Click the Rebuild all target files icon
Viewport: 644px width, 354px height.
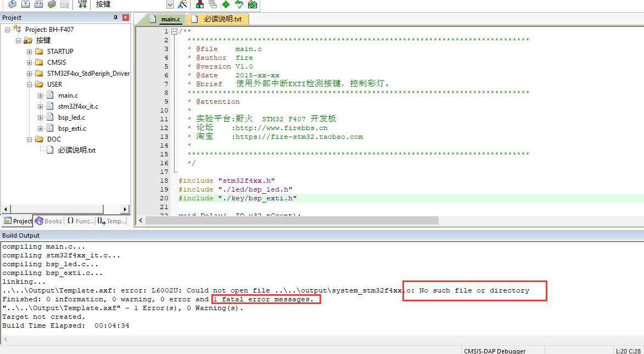pyautogui.click(x=38, y=4)
